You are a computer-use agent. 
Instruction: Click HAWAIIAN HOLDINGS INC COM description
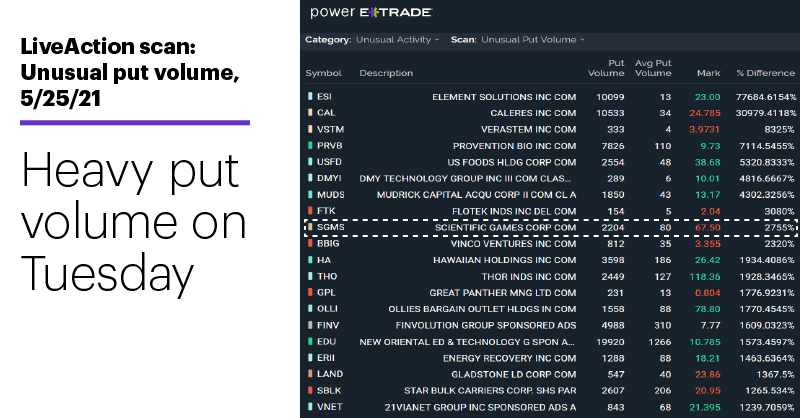point(505,260)
